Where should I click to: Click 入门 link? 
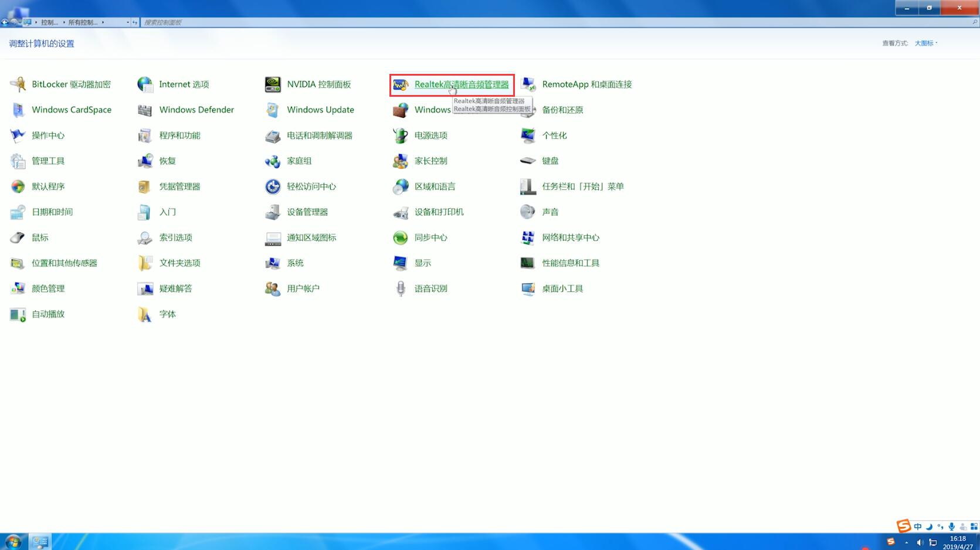pyautogui.click(x=168, y=212)
